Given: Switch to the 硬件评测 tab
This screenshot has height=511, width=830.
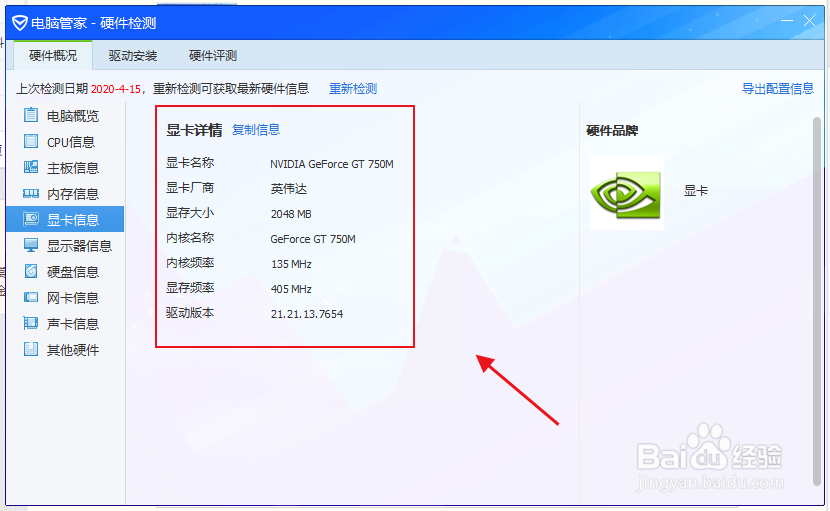Looking at the screenshot, I should click(213, 55).
